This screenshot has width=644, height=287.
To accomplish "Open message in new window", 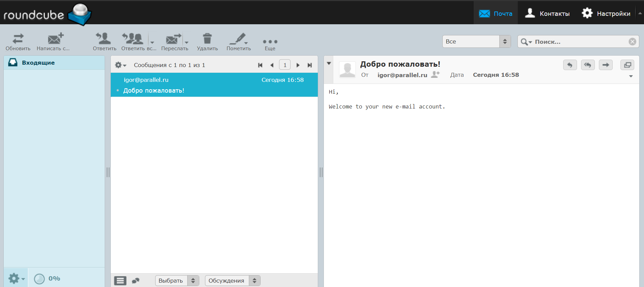I will click(627, 65).
